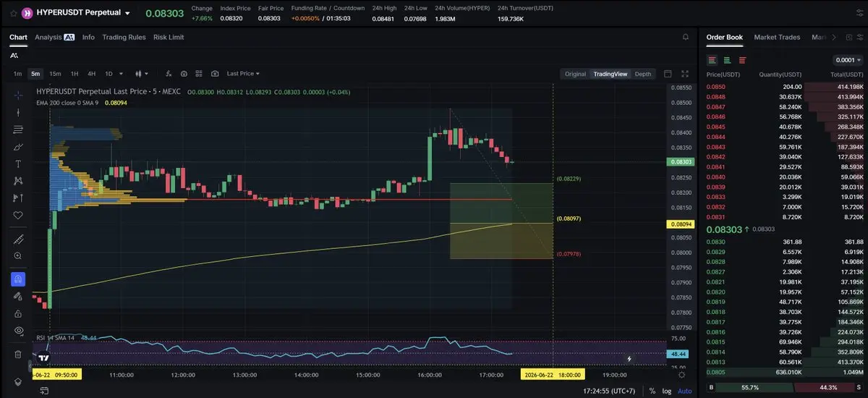Open the Risk Limit tab
The height and width of the screenshot is (398, 868).
tap(169, 37)
